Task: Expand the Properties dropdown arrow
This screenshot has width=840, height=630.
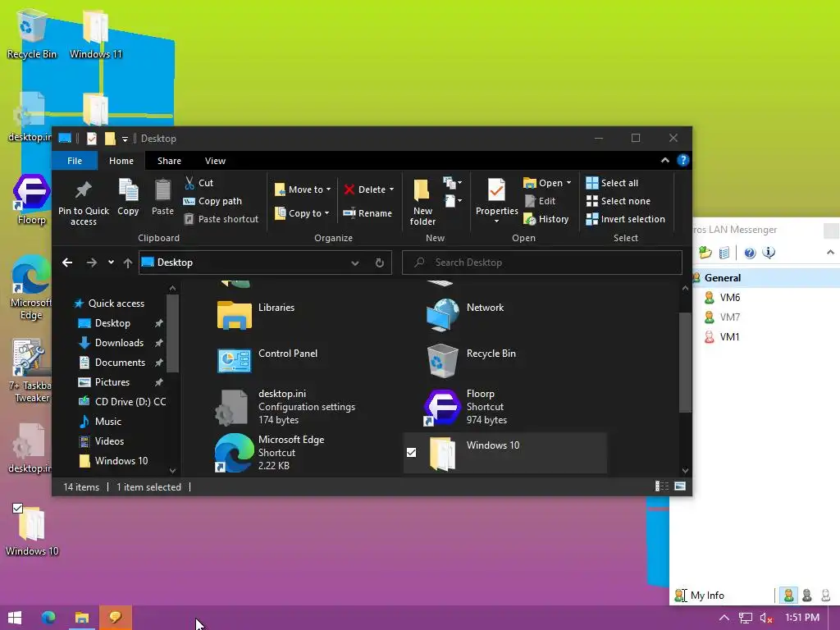Action: pos(496,221)
